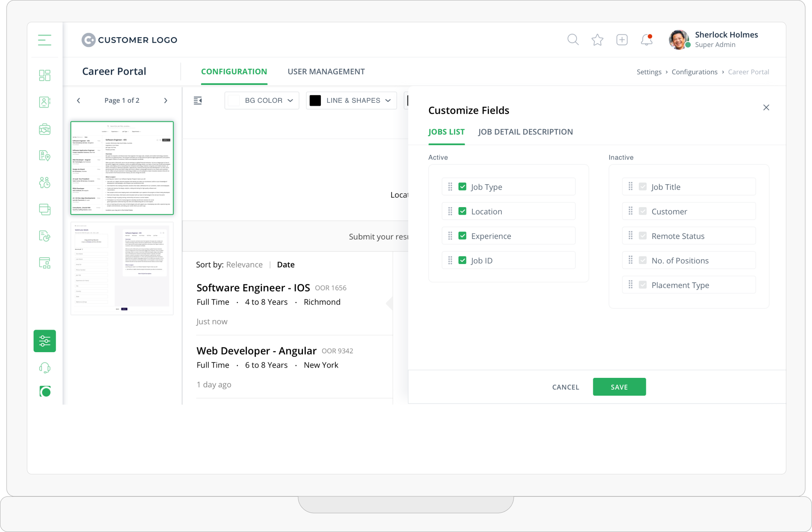Viewport: 812px width, 532px height.
Task: Uncheck the Job Type checkbox
Action: pos(462,187)
